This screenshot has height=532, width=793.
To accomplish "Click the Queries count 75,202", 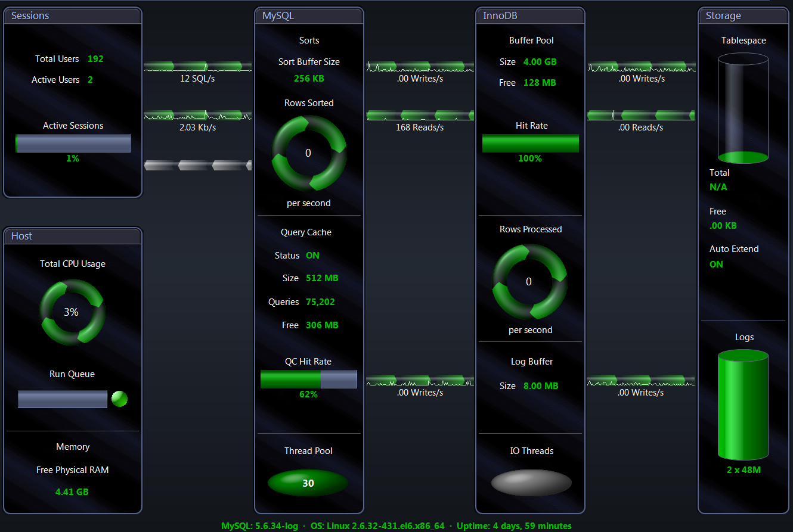I will (320, 302).
